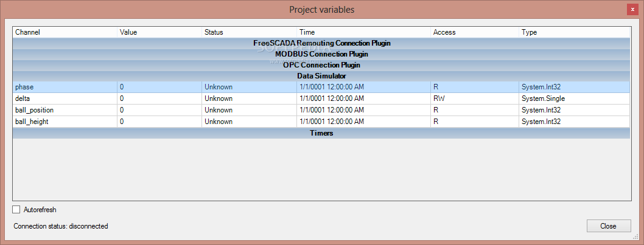
Task: Click the Connection status: disconnected text
Action: click(x=61, y=226)
